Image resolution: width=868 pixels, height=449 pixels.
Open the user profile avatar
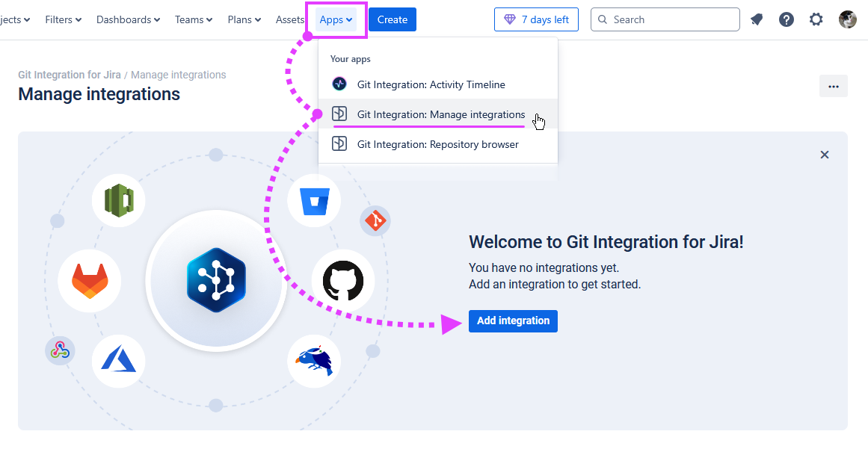pyautogui.click(x=848, y=19)
